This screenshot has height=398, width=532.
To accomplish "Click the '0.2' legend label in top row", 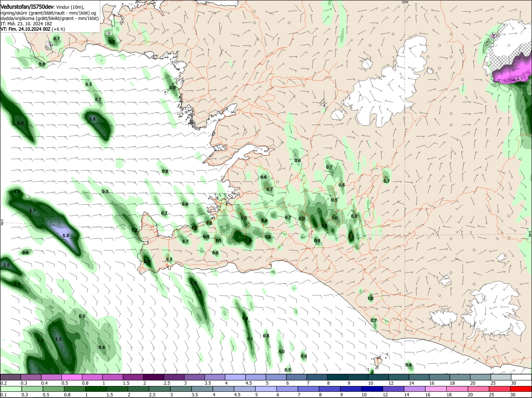I will pos(3,383).
